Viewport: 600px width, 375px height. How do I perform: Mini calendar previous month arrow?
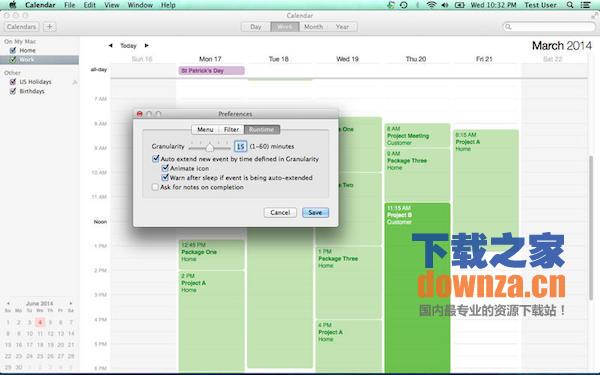8,303
